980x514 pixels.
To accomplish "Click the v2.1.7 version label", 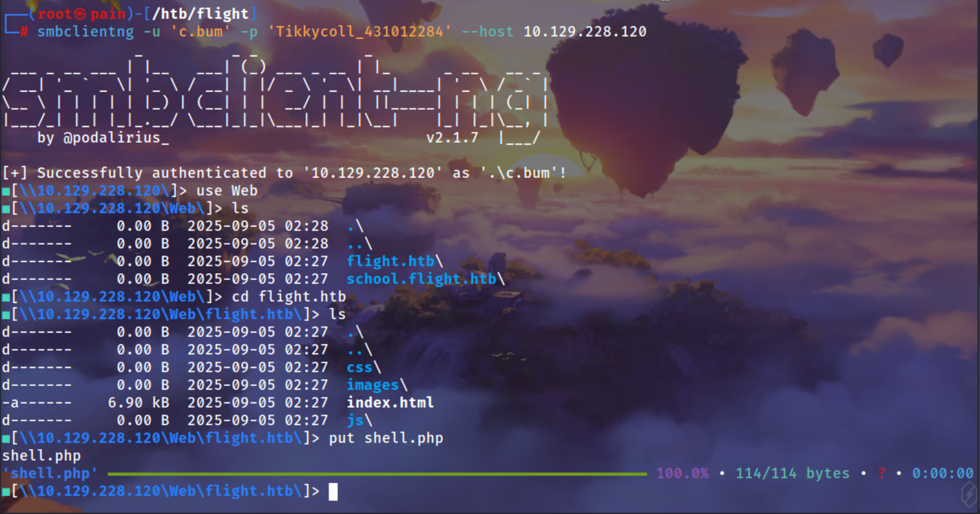I will click(x=452, y=138).
